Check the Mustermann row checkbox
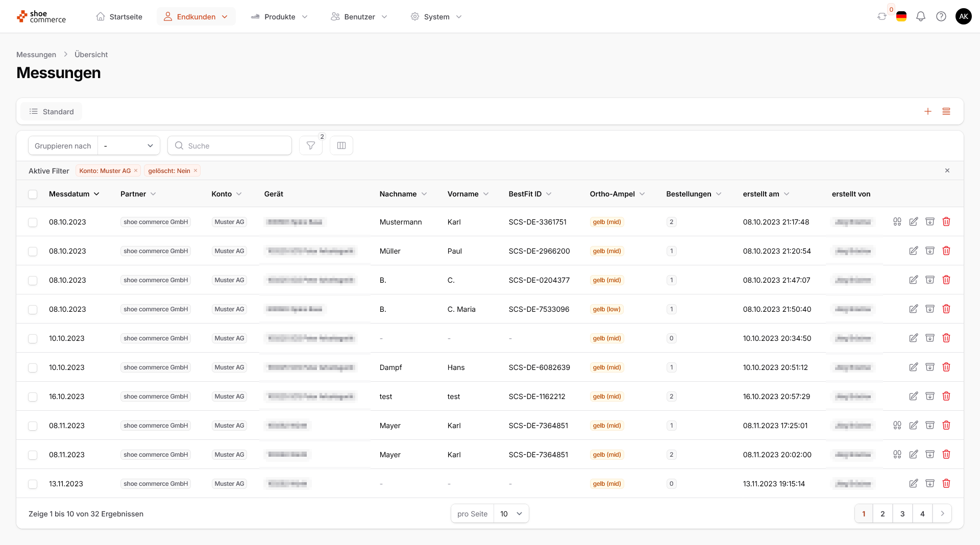Screen dimensions: 980x545 (x=33, y=222)
